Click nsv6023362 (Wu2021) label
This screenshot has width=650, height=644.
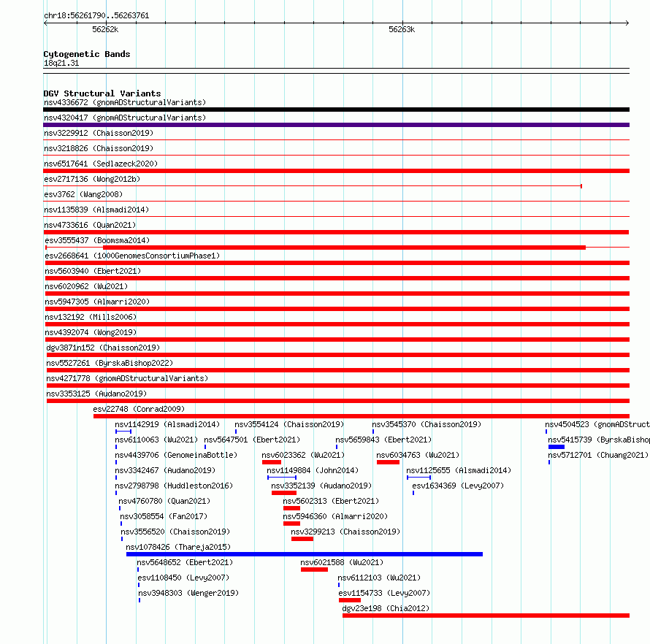point(303,455)
